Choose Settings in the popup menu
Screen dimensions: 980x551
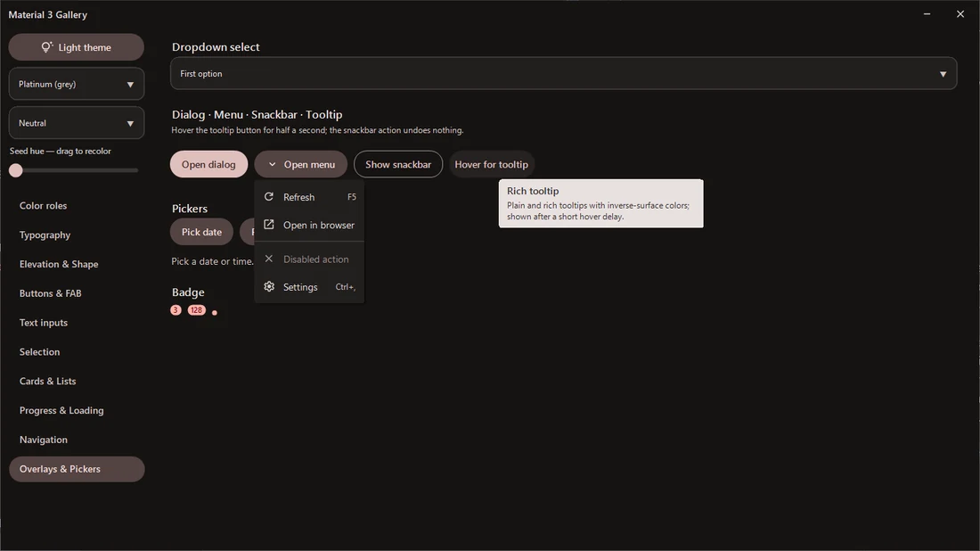(309, 287)
